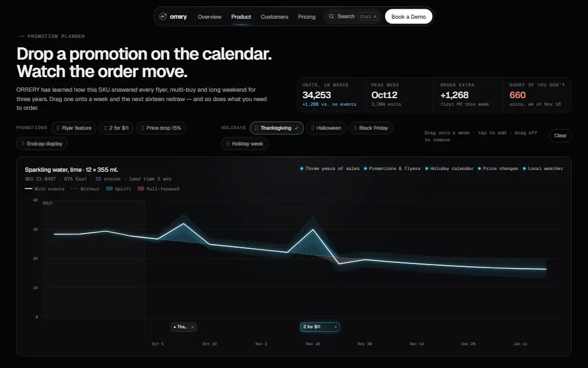Screen dimensions: 588x368
Task: Click the Holiday calendar legend dot
Action: 427,169
